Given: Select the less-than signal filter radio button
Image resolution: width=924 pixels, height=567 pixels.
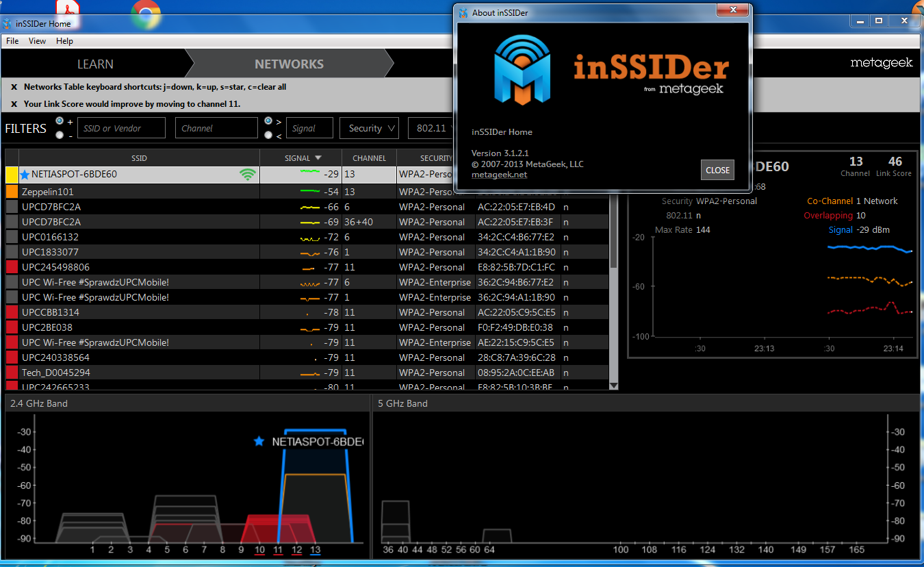Looking at the screenshot, I should coord(268,135).
